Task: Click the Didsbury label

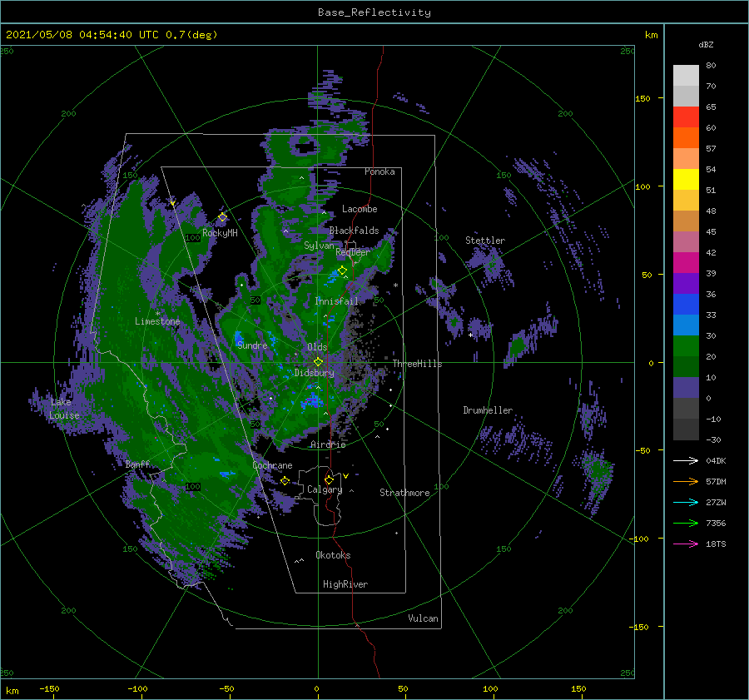Action: 315,373
